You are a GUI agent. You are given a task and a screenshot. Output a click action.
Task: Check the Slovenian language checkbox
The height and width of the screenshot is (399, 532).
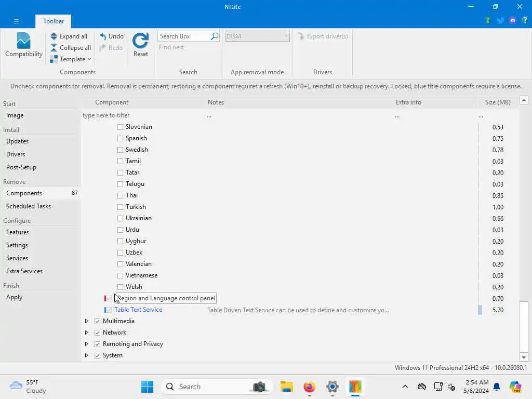point(120,127)
